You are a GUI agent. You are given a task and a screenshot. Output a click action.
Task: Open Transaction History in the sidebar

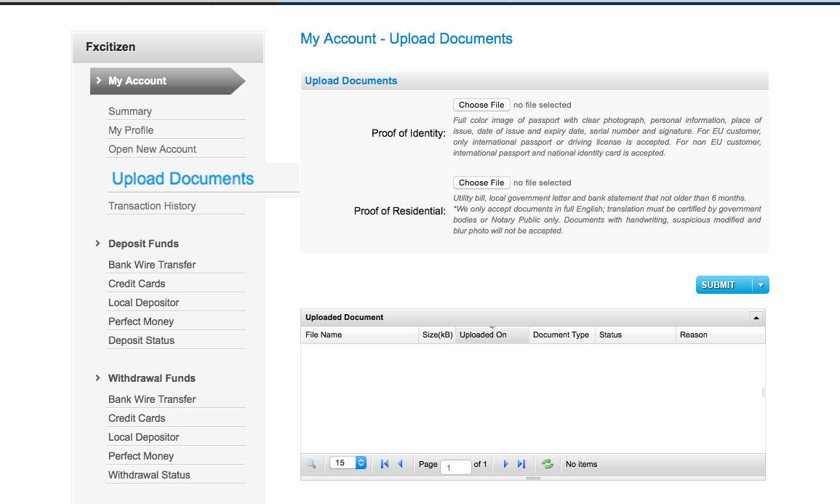[x=152, y=206]
